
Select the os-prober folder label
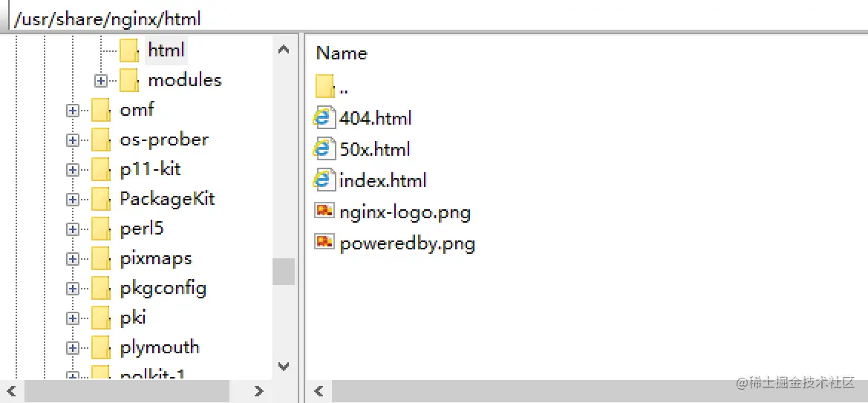pyautogui.click(x=164, y=140)
